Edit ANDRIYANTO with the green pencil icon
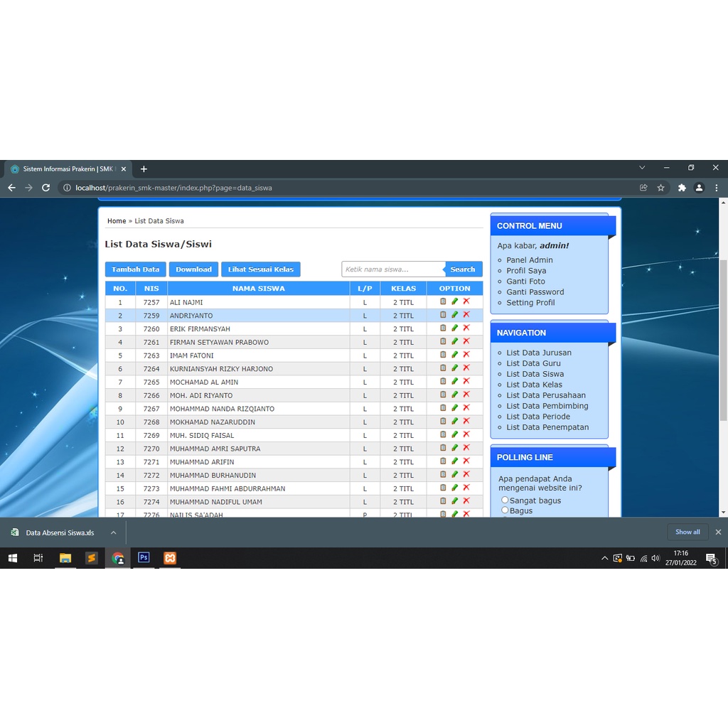Image resolution: width=728 pixels, height=728 pixels. [x=454, y=315]
